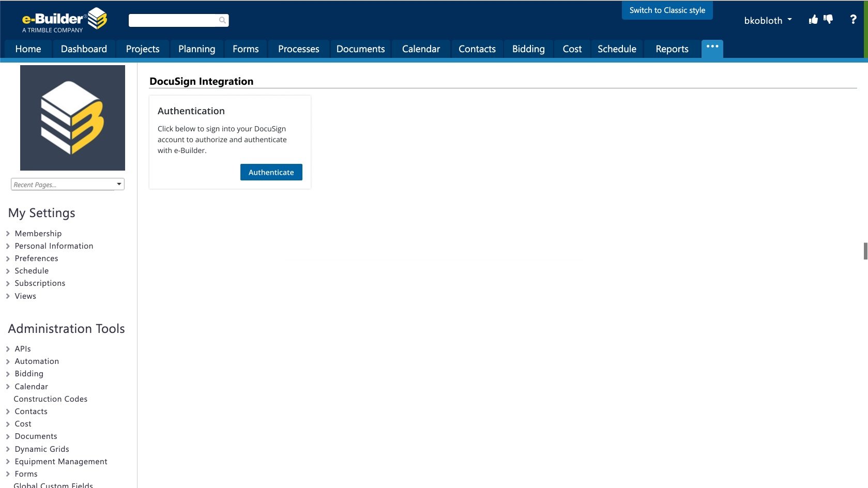Screen dimensions: 868x488
Task: Click the e-Builder logo in header
Action: pos(64,20)
